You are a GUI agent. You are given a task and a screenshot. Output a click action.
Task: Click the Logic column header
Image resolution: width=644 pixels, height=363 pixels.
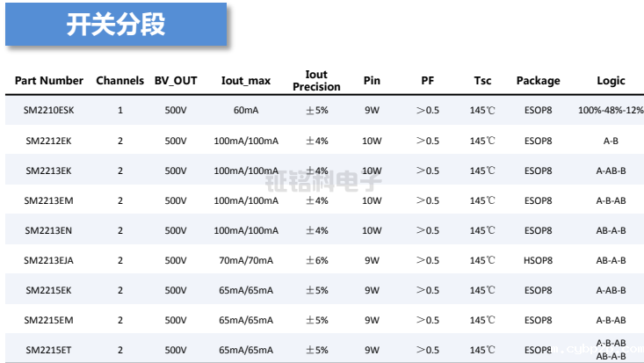[611, 81]
